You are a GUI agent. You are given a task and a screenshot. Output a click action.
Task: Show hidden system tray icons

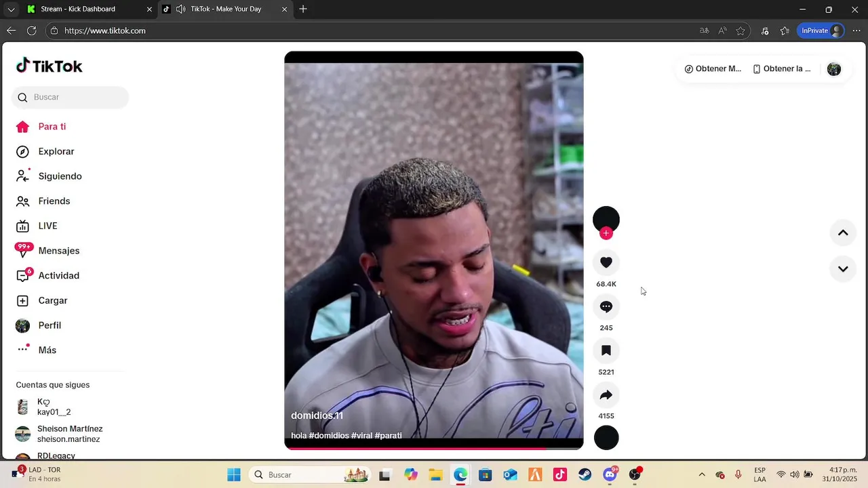click(x=702, y=474)
